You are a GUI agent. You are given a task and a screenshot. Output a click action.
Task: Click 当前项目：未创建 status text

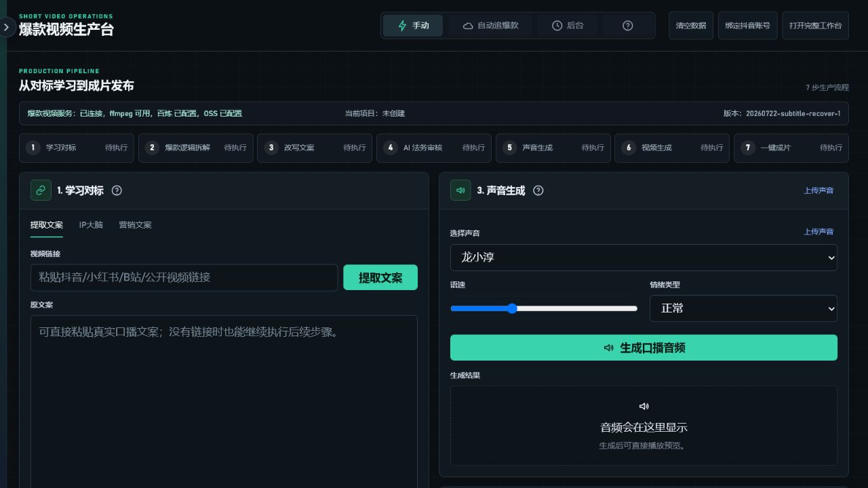tap(375, 113)
